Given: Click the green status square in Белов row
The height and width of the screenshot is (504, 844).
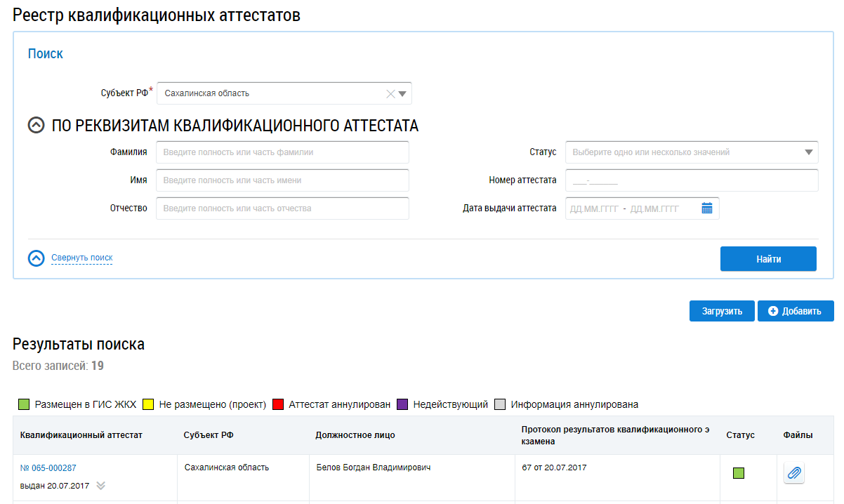Looking at the screenshot, I should pos(738,473).
